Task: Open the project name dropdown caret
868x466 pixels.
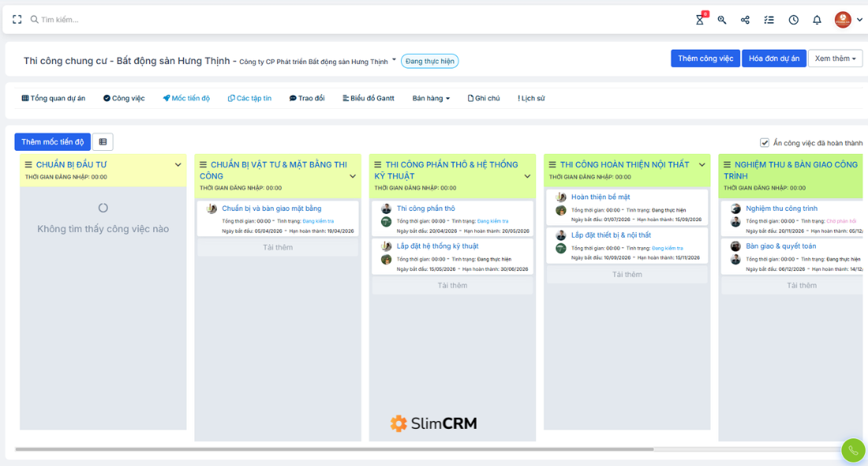Action: pos(394,60)
